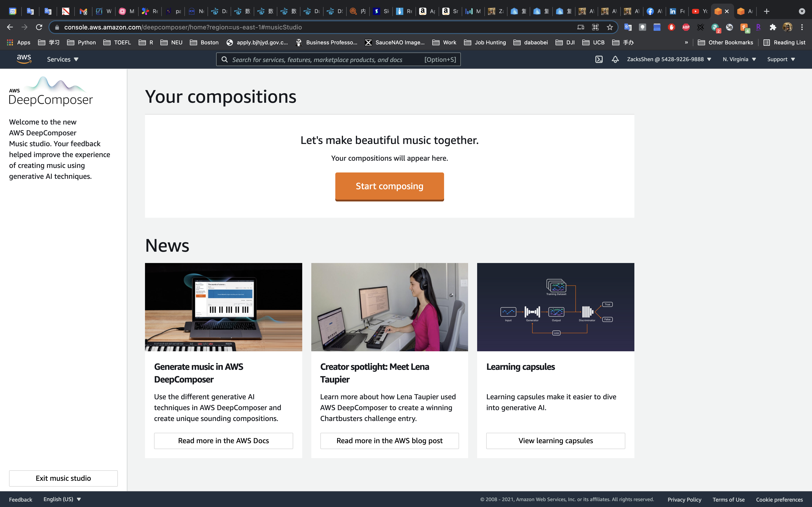Expand the Services dropdown menu

[62, 59]
